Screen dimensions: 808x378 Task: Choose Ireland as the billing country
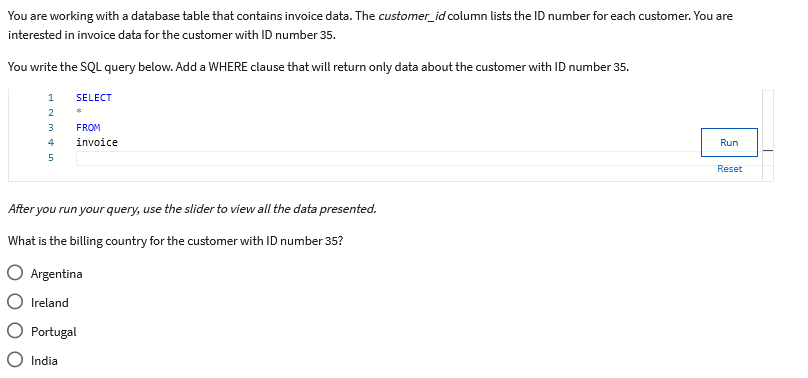(15, 302)
